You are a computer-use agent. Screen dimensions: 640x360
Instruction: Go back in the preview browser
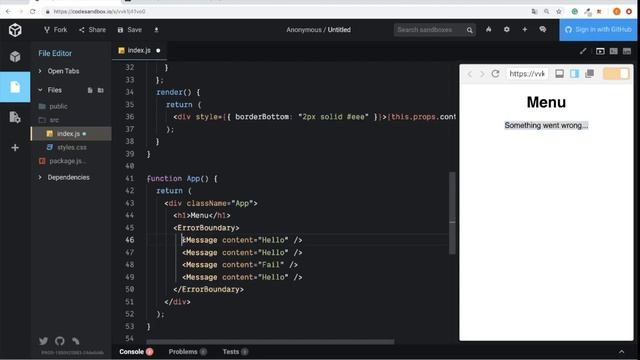470,74
